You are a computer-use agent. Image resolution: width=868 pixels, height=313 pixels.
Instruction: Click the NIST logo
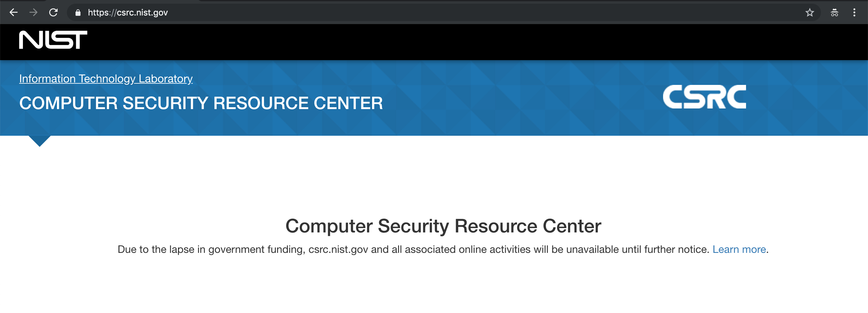[x=53, y=40]
